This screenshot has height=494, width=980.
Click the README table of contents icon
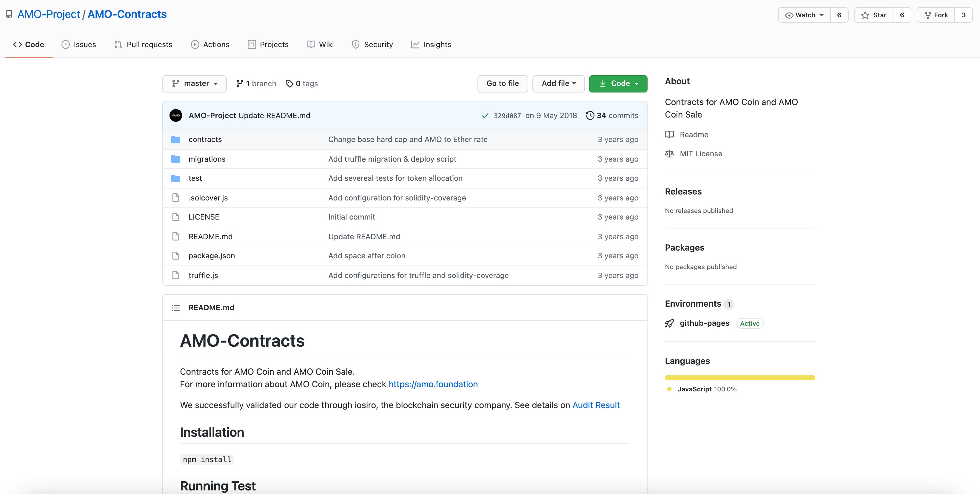[x=175, y=308]
